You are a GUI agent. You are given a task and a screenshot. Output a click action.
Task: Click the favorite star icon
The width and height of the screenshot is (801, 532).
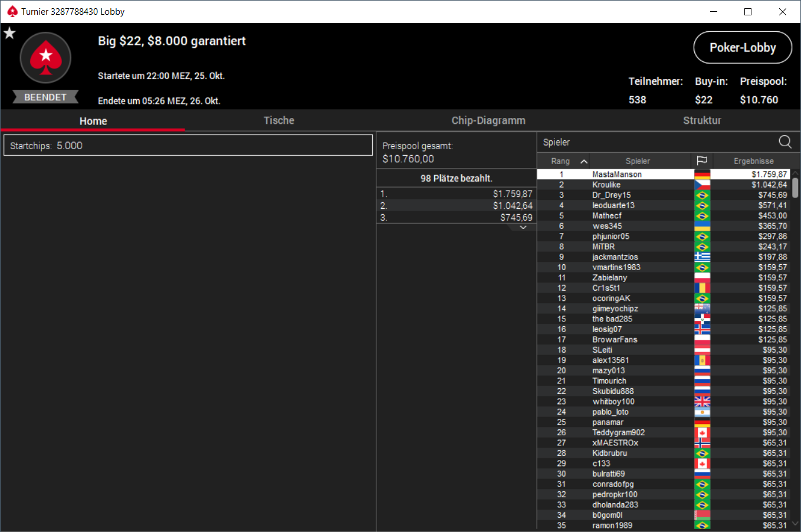pyautogui.click(x=9, y=33)
